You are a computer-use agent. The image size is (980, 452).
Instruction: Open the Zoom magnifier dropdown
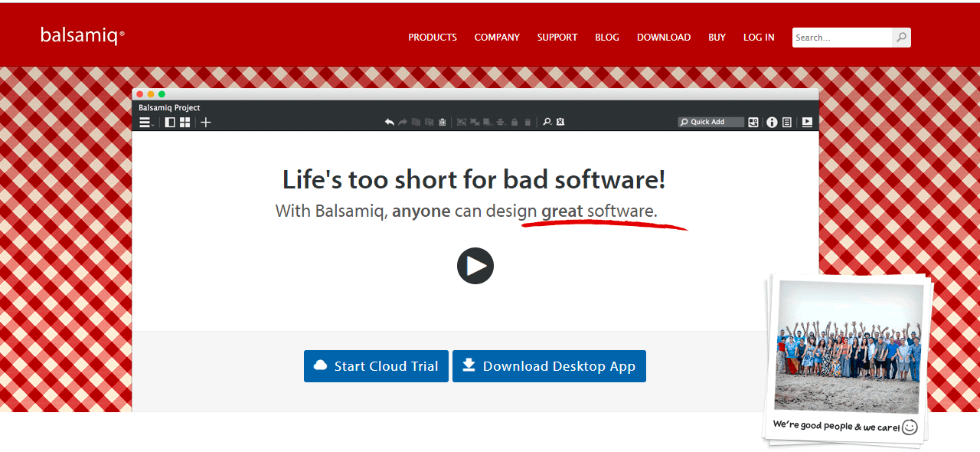pos(547,122)
